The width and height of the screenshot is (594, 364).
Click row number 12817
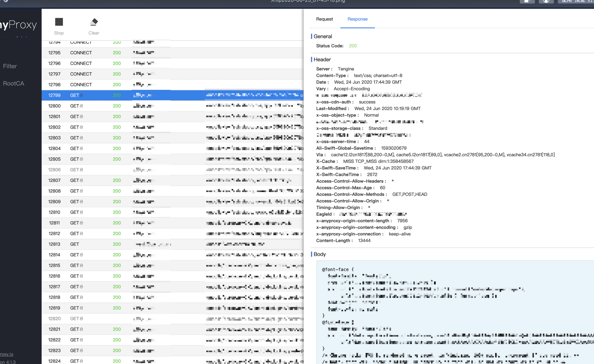54,287
